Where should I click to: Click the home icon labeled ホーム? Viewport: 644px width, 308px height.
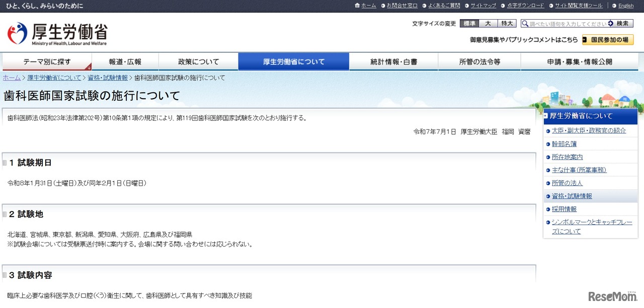[x=357, y=6]
